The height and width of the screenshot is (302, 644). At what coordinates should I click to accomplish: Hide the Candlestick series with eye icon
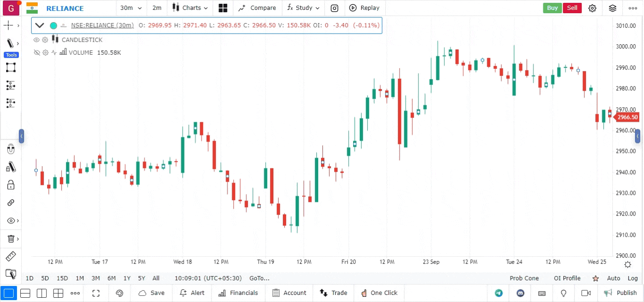(x=36, y=40)
